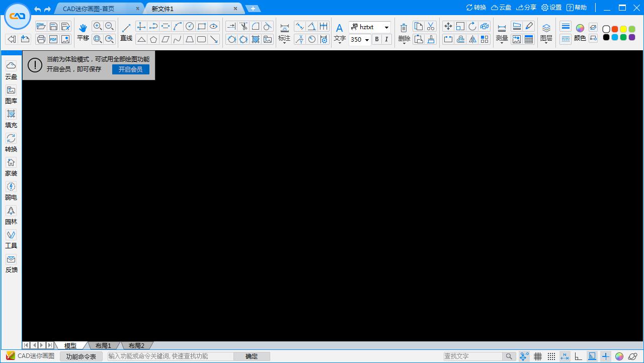This screenshot has width=644, height=363.
Task: Click the 开启会员 membership button
Action: click(130, 69)
